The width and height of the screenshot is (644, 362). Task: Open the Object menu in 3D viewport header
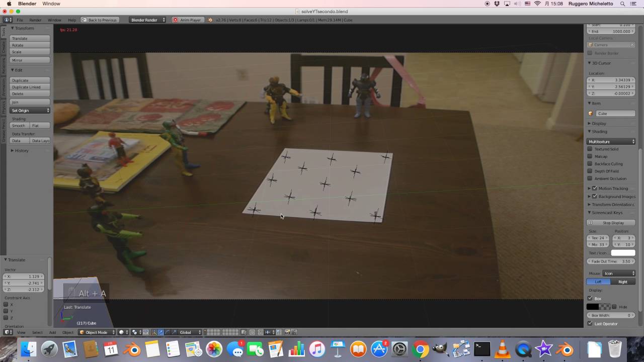tap(68, 332)
